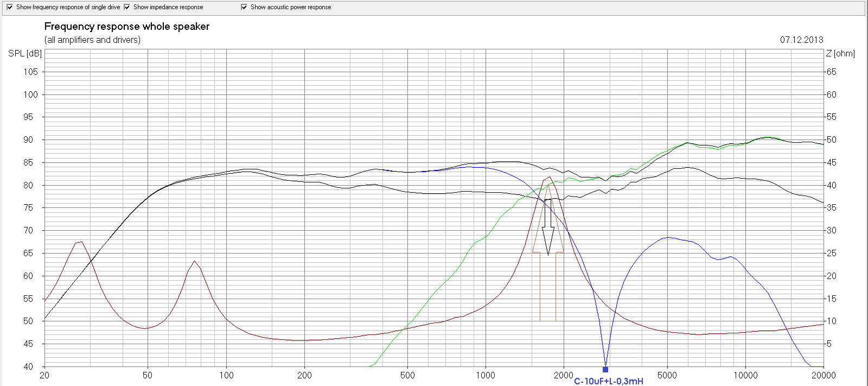Click the 20000 Hz frequency axis label
Image resolution: width=868 pixels, height=386 pixels.
click(x=824, y=375)
